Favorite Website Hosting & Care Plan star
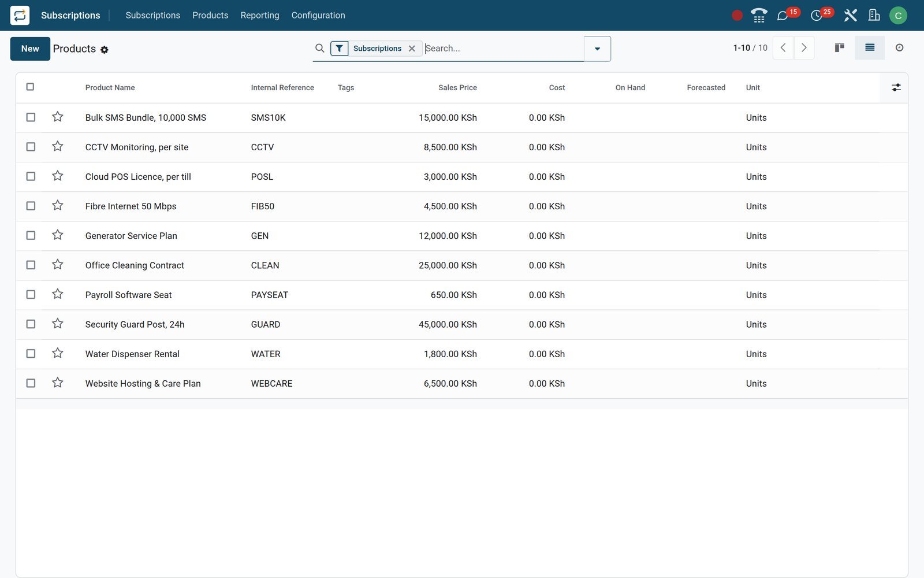Viewport: 924px width, 578px height. point(58,382)
